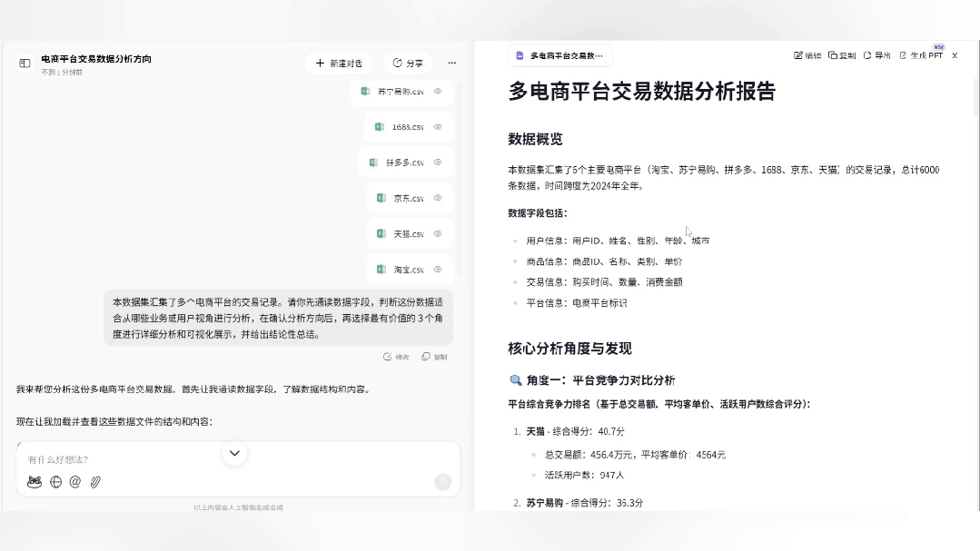
Task: Open the ... more options menu
Action: coord(451,62)
